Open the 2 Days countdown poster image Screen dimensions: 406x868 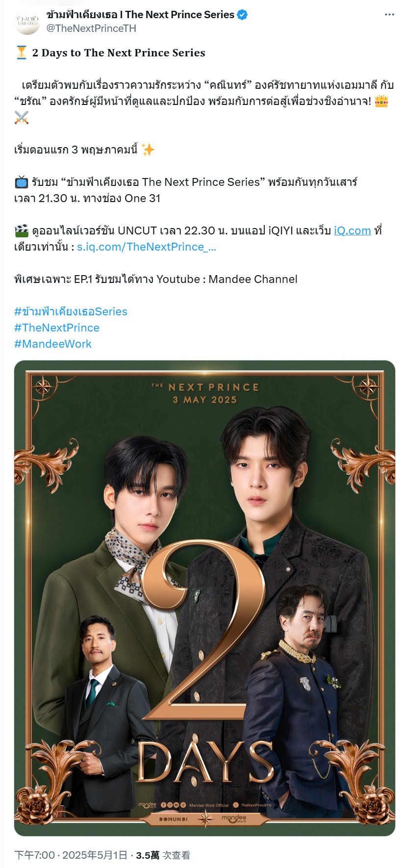tap(204, 598)
